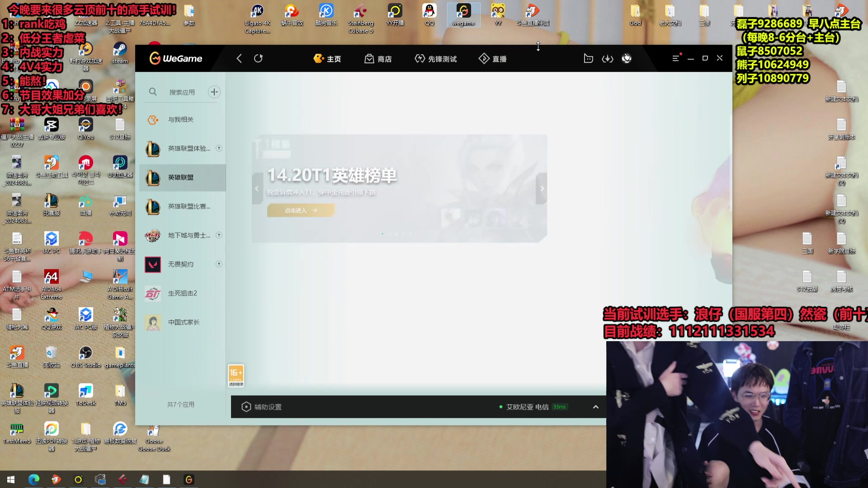The image size is (868, 488).
Task: Open the 先锋测试 tab
Action: (x=436, y=59)
